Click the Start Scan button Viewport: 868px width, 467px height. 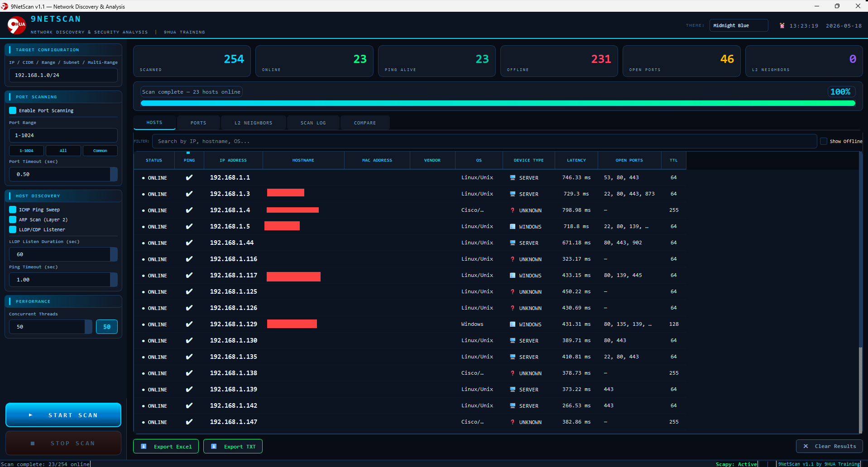pos(63,415)
